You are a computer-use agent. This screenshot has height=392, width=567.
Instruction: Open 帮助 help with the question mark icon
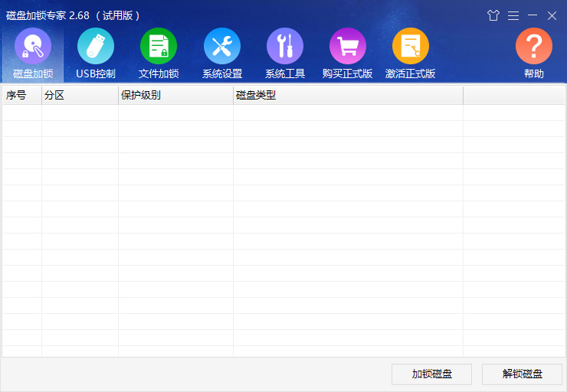(534, 47)
